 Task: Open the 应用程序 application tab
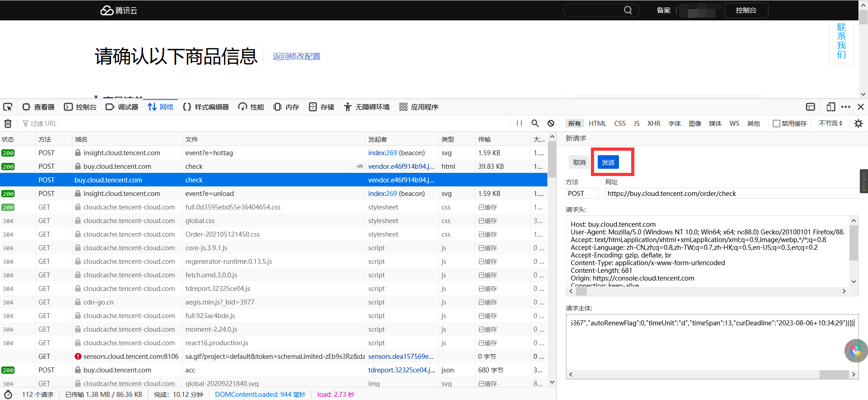tap(419, 107)
